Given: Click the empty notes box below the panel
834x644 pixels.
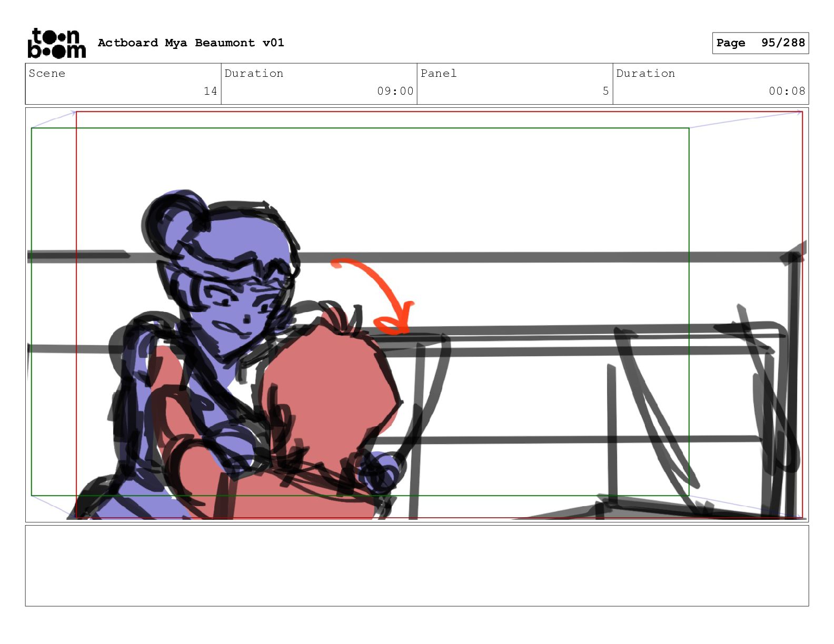Looking at the screenshot, I should [x=417, y=566].
